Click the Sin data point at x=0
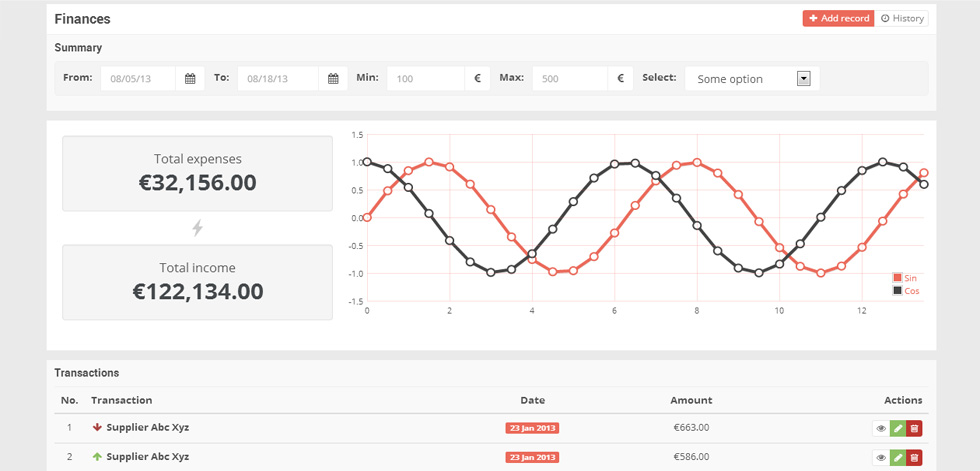The width and height of the screenshot is (980, 471). [367, 217]
